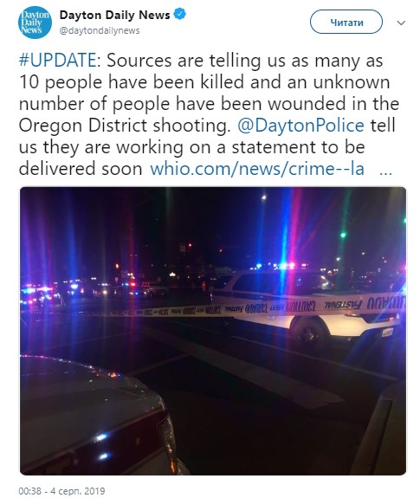The height and width of the screenshot is (504, 420).
Task: Click the front wheel of the police SUV
Action: [307, 333]
